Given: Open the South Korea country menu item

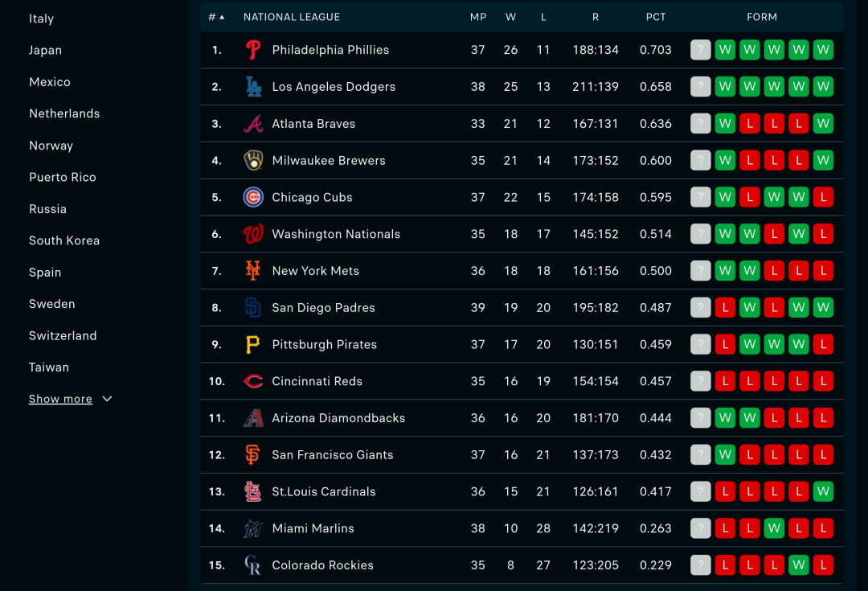Looking at the screenshot, I should pos(64,240).
